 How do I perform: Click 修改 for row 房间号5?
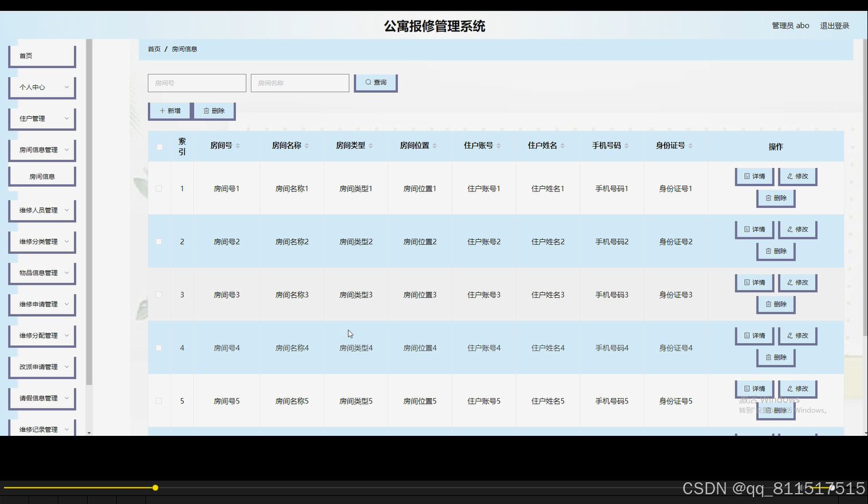coord(798,389)
